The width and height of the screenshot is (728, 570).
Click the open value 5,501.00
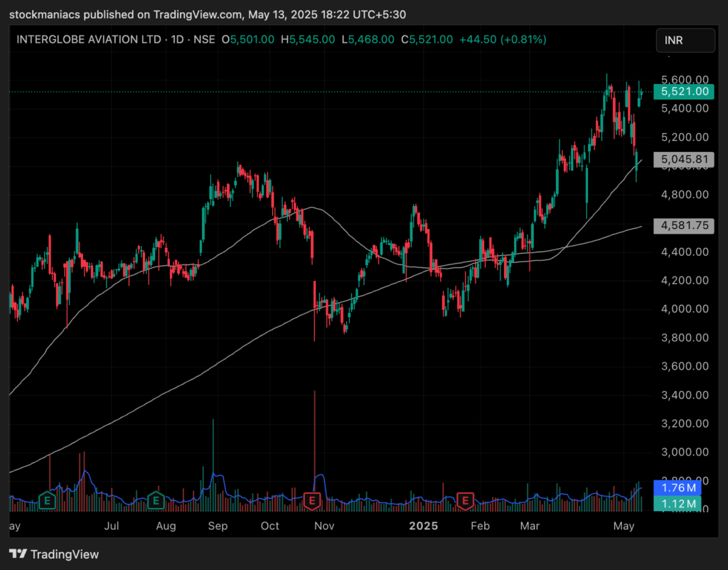pos(252,40)
